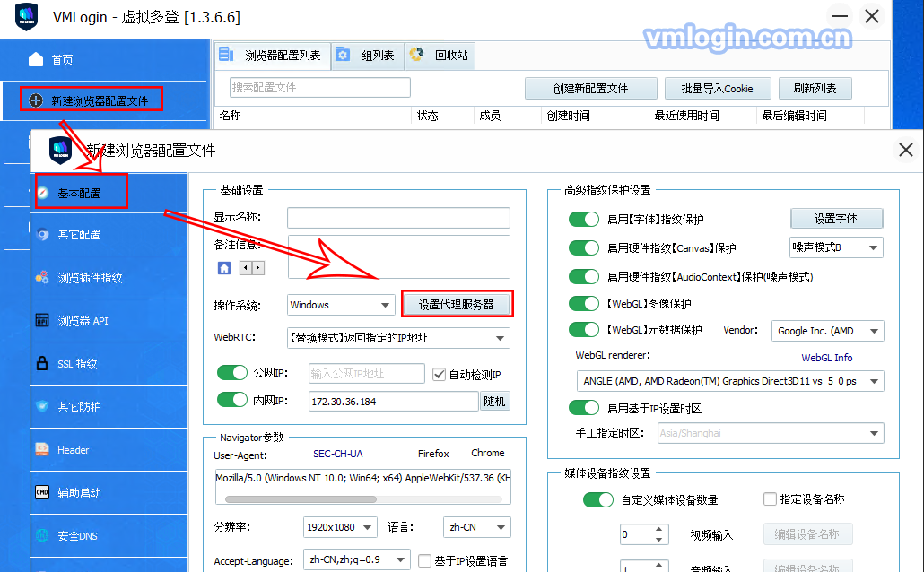The width and height of the screenshot is (924, 572).
Task: Open the 分辨率 dropdown showing 1920x1080
Action: point(340,527)
